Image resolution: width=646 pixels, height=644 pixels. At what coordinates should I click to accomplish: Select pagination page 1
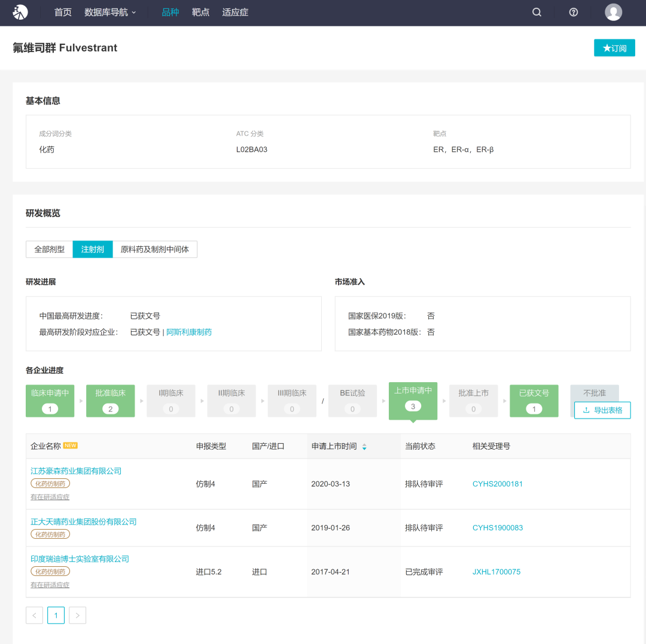click(56, 615)
